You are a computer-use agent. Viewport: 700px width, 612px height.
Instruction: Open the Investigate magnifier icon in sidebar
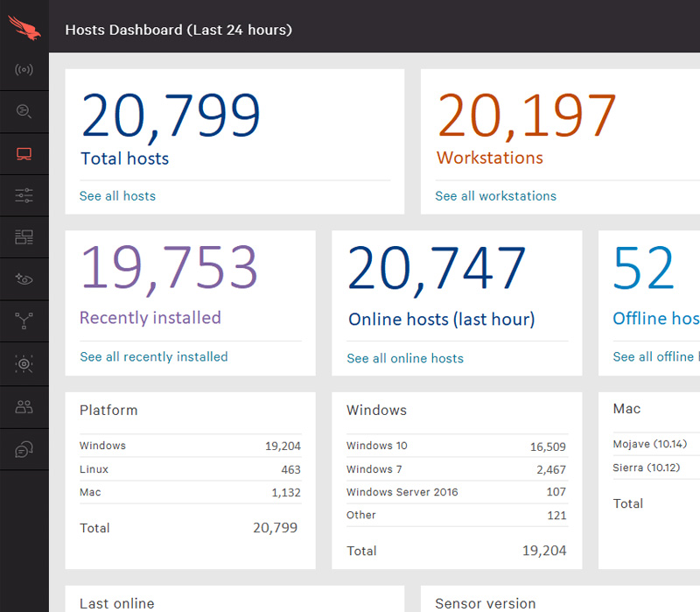pos(24,111)
